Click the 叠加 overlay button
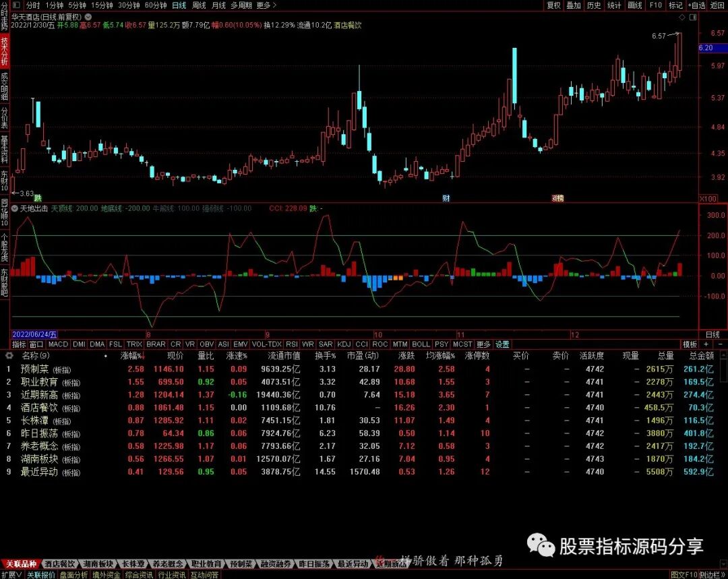The height and width of the screenshot is (579, 728). (574, 5)
